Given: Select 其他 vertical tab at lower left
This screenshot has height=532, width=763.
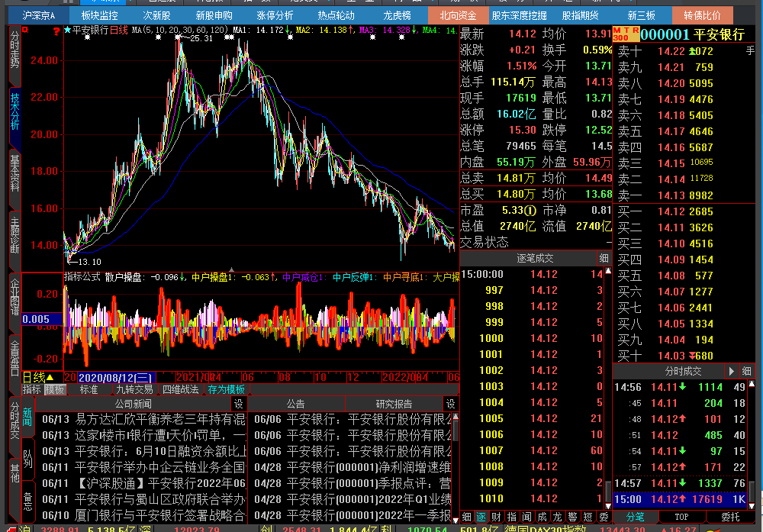Looking at the screenshot, I should point(15,473).
